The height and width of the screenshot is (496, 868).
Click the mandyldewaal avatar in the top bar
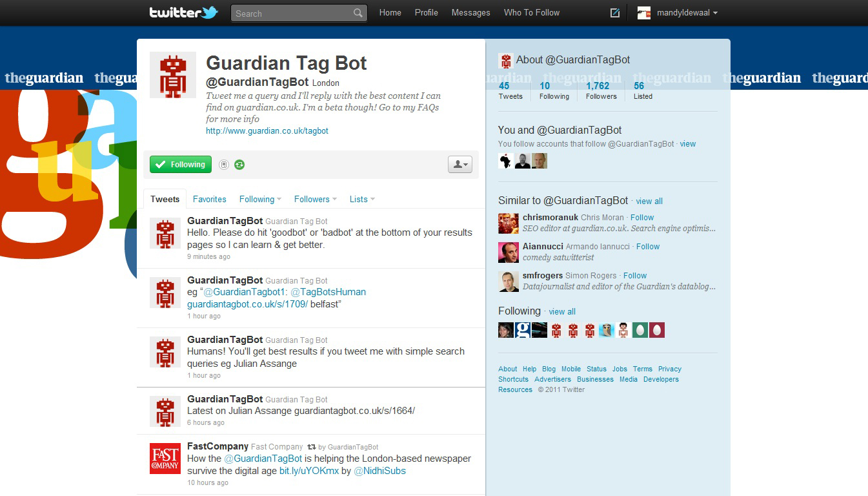644,13
